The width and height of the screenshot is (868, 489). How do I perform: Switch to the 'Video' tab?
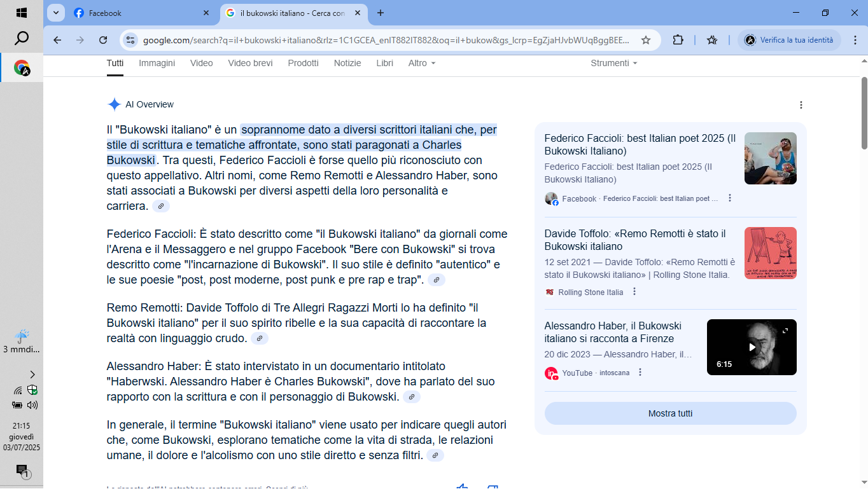202,63
